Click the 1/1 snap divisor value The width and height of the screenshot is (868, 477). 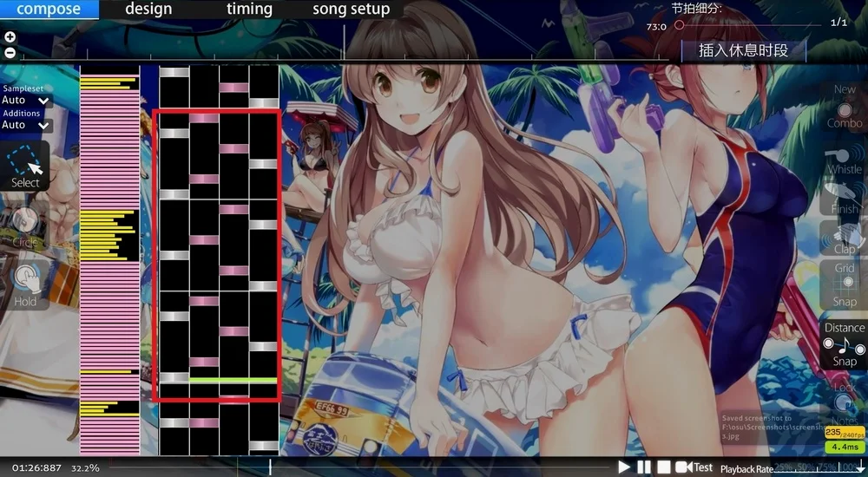838,23
